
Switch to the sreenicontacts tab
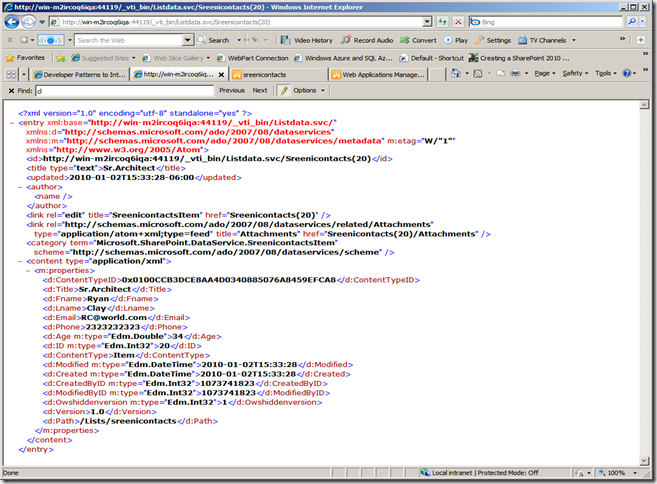279,75
